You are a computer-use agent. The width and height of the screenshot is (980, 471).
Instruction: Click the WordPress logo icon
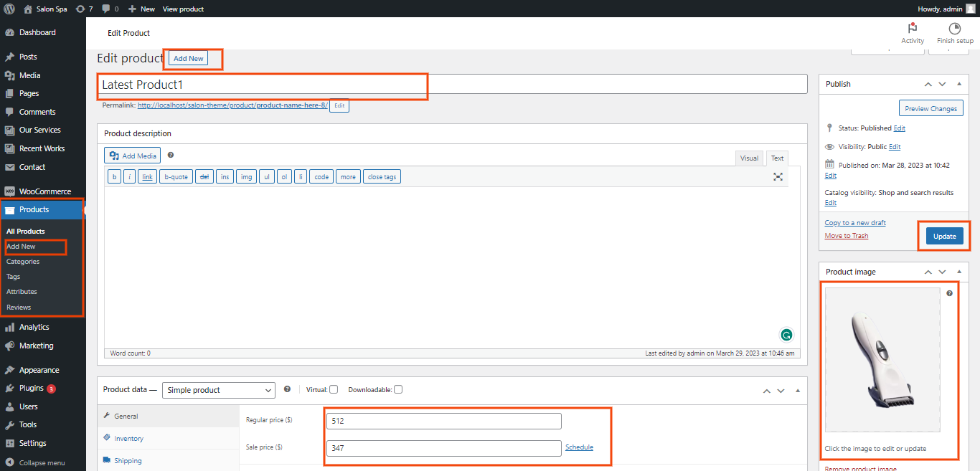(9, 9)
